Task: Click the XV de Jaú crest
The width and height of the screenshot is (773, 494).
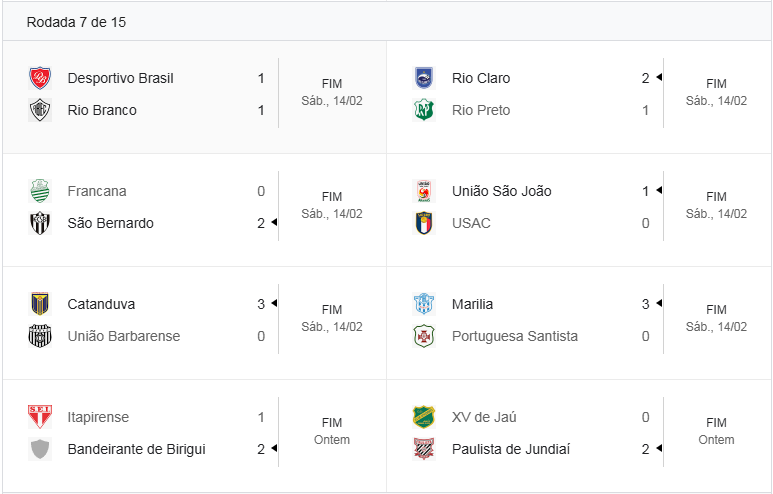Action: 424,417
